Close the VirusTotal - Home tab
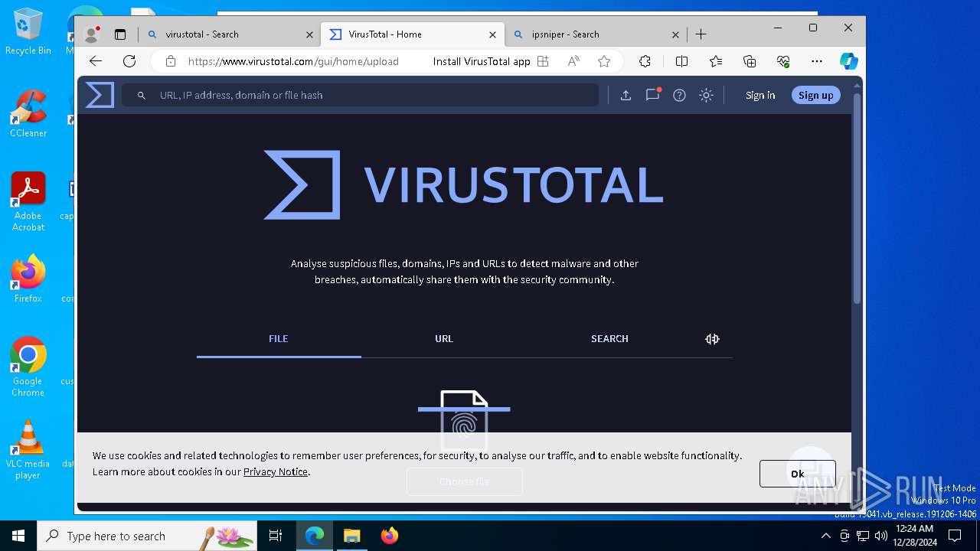This screenshot has height=551, width=980. click(x=493, y=34)
